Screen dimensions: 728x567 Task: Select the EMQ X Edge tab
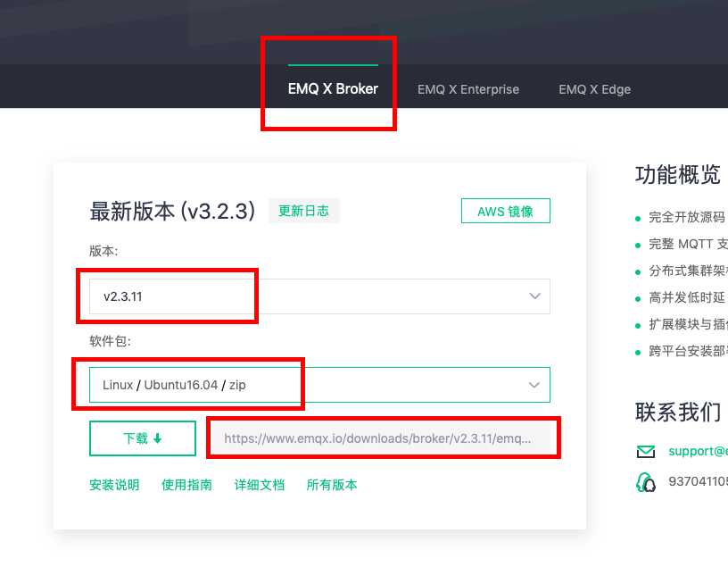pyautogui.click(x=594, y=89)
